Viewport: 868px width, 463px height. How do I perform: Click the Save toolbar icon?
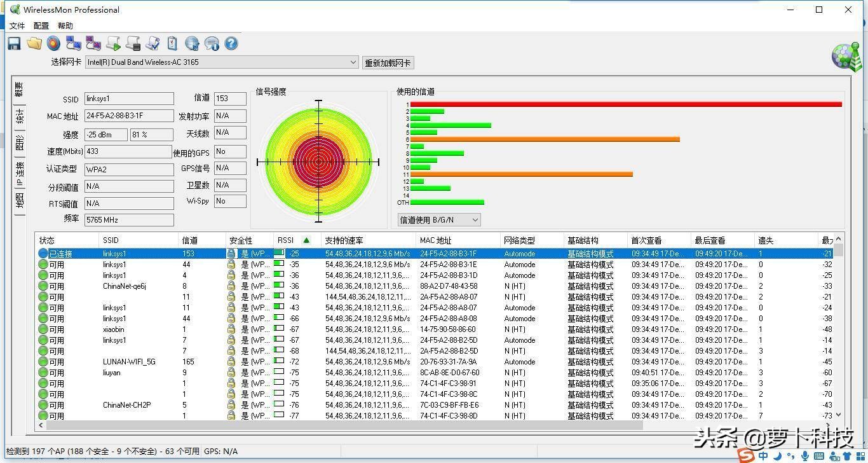[14, 43]
